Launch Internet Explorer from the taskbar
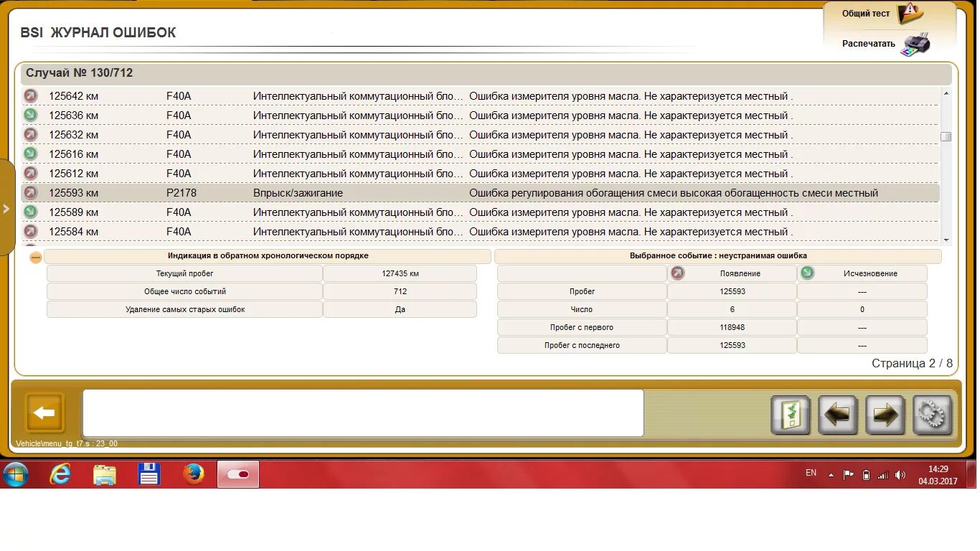 [x=60, y=474]
